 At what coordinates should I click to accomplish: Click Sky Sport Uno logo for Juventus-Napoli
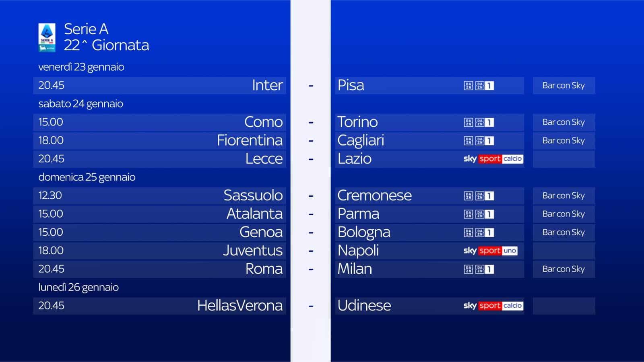[x=490, y=251]
